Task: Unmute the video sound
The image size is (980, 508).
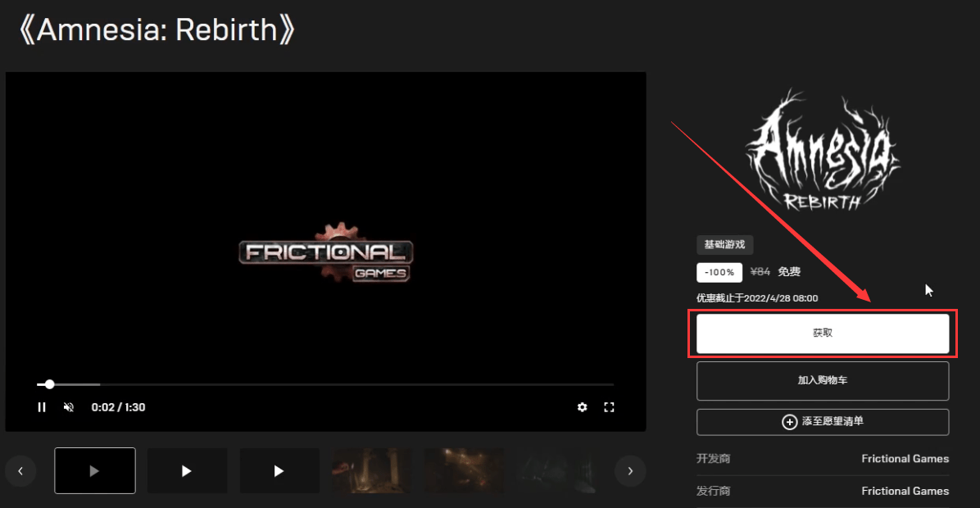Action: click(69, 407)
